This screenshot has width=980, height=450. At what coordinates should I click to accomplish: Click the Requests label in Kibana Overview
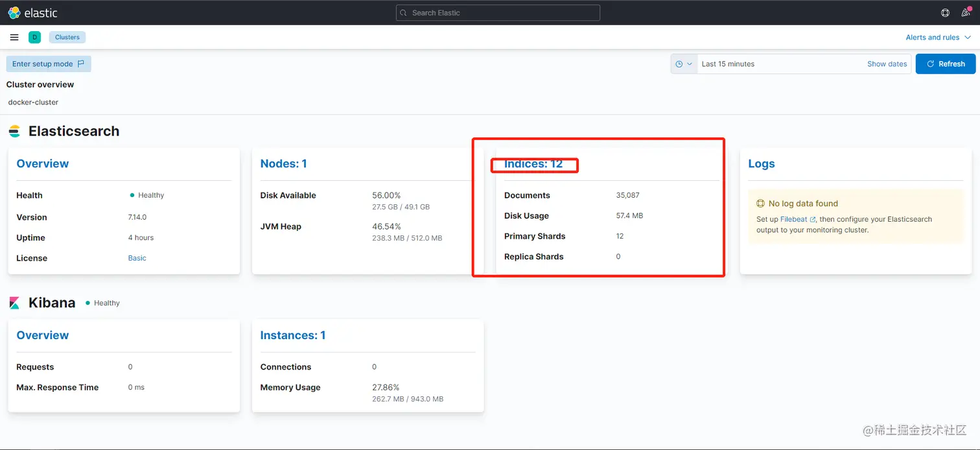[35, 367]
